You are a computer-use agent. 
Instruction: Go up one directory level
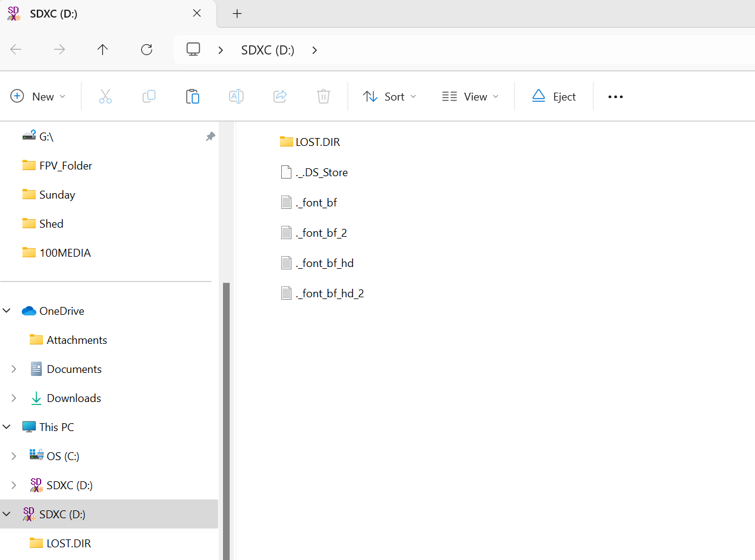(103, 50)
